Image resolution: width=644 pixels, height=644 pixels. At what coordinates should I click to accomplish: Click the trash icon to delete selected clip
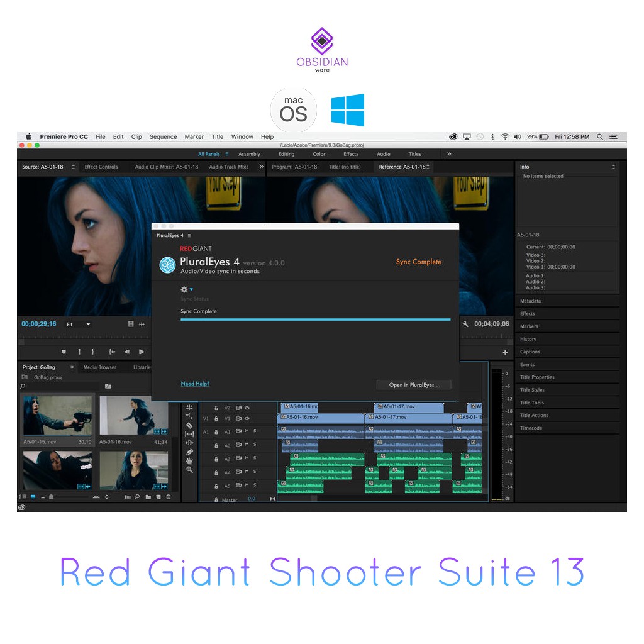tap(167, 497)
